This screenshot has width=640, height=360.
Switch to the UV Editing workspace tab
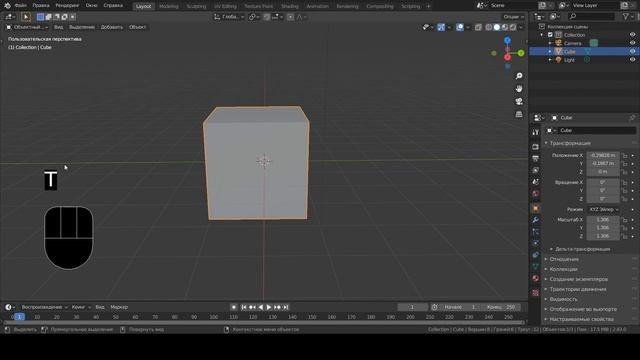[x=225, y=6]
